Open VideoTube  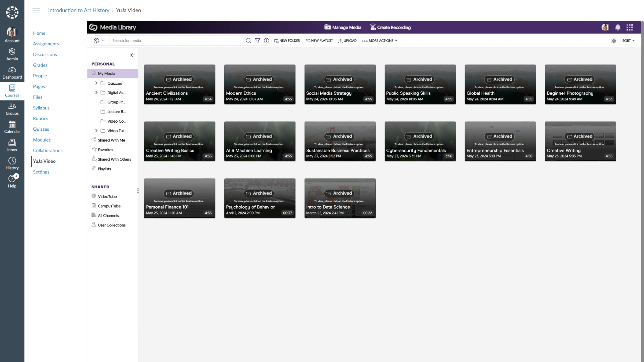pyautogui.click(x=104, y=196)
